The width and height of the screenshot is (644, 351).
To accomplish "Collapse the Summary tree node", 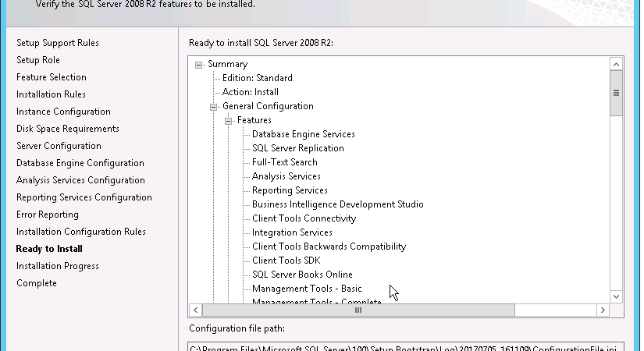I will pos(199,65).
